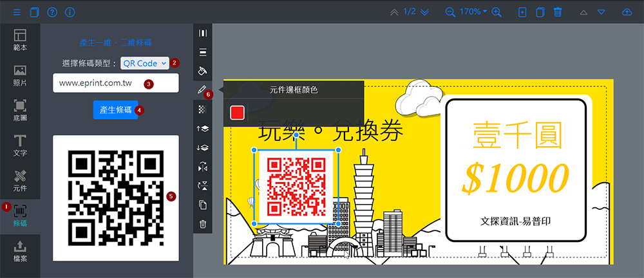Open the 底圖 background sidebar tab

click(20, 111)
